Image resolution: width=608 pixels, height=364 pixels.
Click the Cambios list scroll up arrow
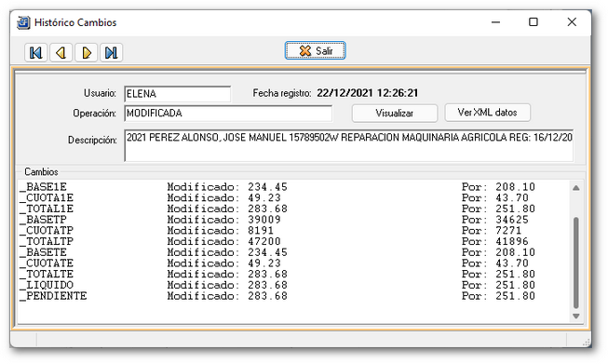[x=575, y=188]
